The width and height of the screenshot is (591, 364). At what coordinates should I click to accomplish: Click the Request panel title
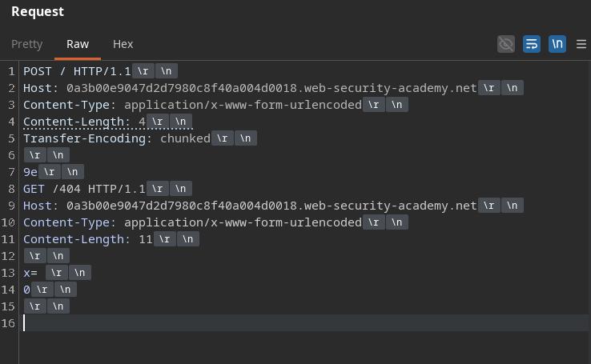[x=38, y=11]
